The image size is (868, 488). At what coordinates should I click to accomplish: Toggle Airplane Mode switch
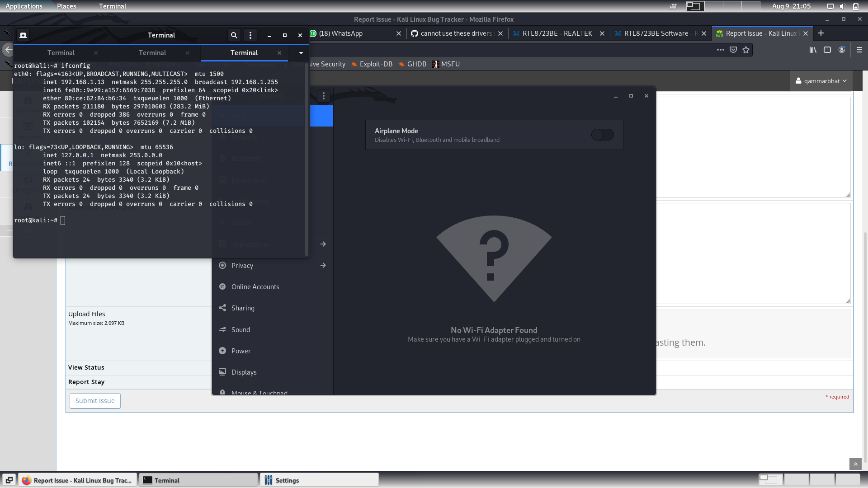pos(602,135)
